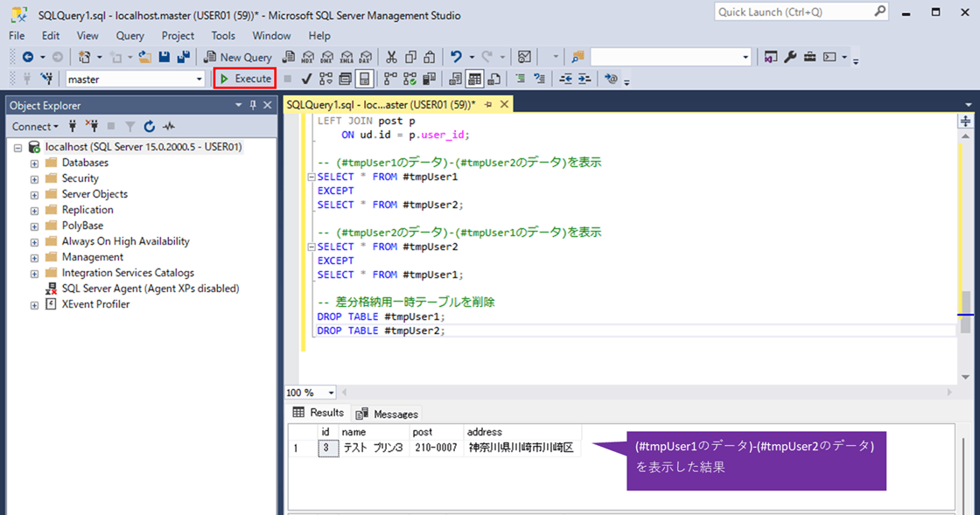The height and width of the screenshot is (515, 980).
Task: Click the Disconnect icon in Object Explorer
Action: [92, 127]
